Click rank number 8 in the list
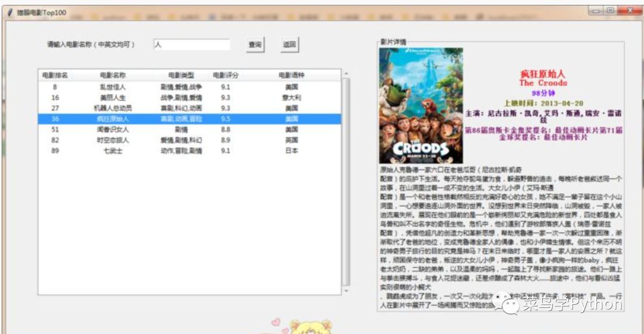 [x=55, y=87]
